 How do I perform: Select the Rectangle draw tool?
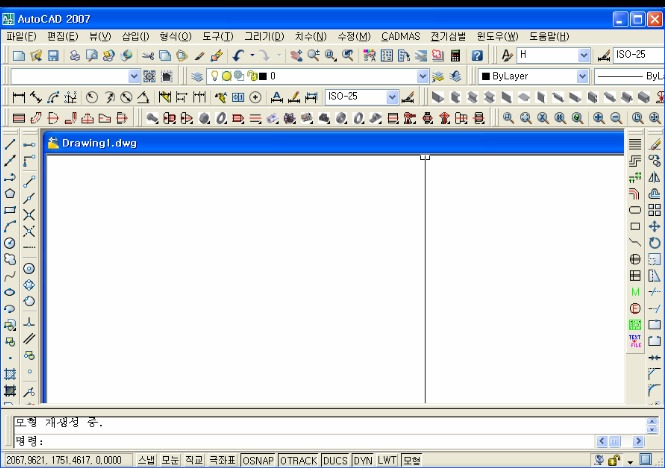tap(10, 210)
